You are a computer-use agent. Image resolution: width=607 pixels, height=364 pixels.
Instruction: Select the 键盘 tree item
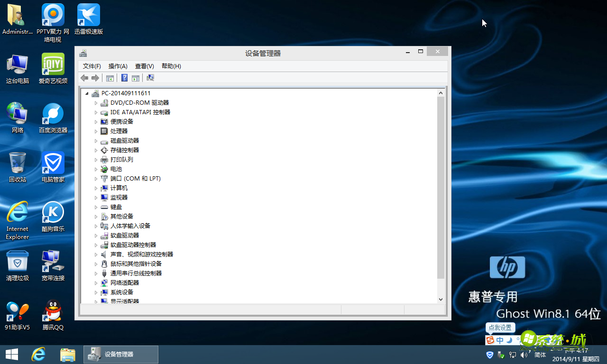[x=115, y=207]
